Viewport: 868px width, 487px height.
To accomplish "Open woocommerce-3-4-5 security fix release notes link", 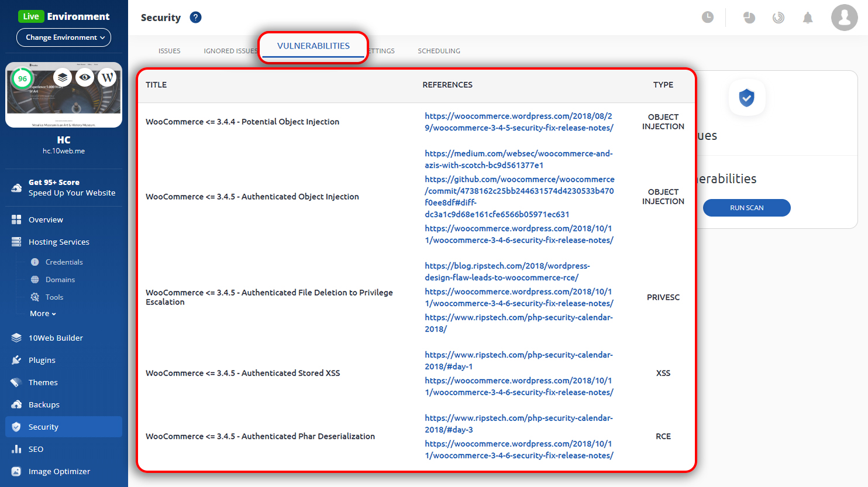I will tap(519, 122).
